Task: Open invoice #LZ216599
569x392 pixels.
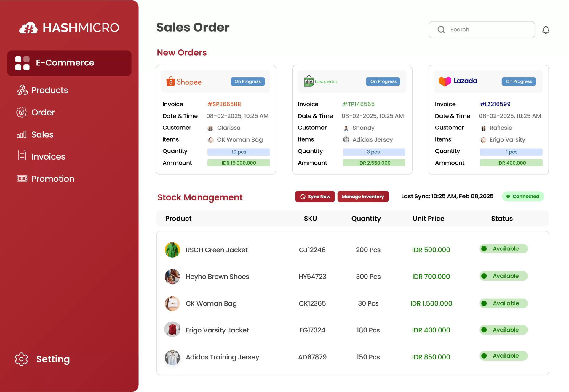Action: pos(495,104)
